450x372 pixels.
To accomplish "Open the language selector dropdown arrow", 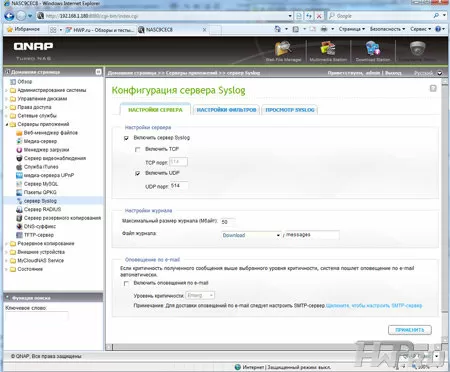I will point(440,73).
